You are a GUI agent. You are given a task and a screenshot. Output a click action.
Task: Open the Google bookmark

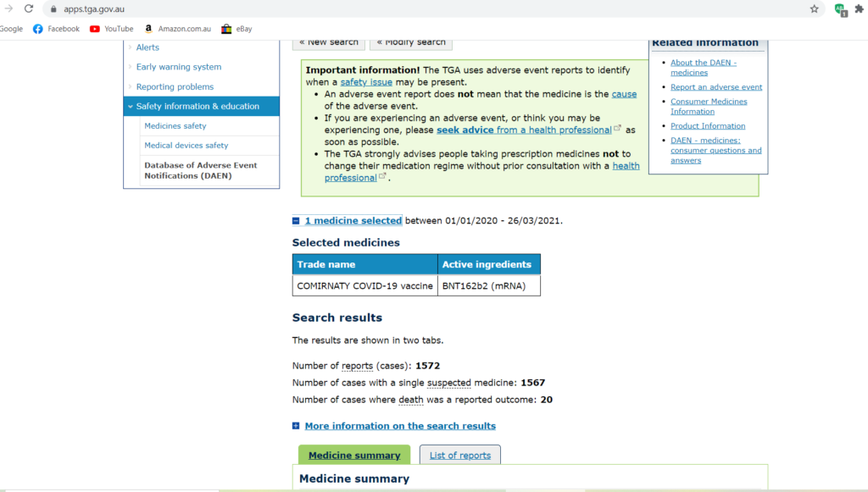(11, 29)
